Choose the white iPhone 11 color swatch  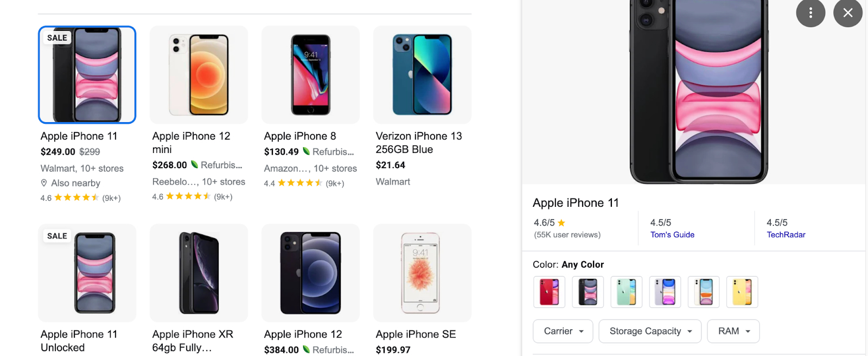[704, 291]
